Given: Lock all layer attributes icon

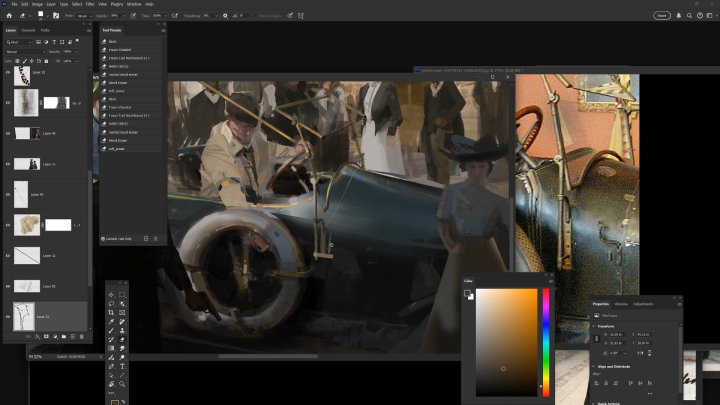Looking at the screenshot, I should 46,61.
